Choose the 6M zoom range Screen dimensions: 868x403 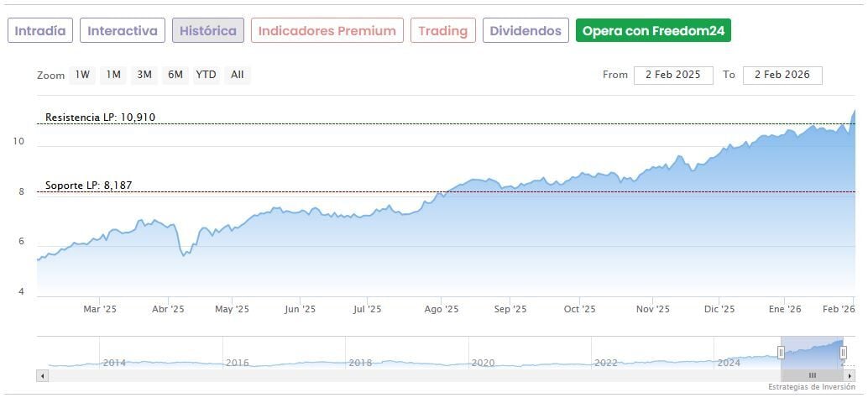175,75
